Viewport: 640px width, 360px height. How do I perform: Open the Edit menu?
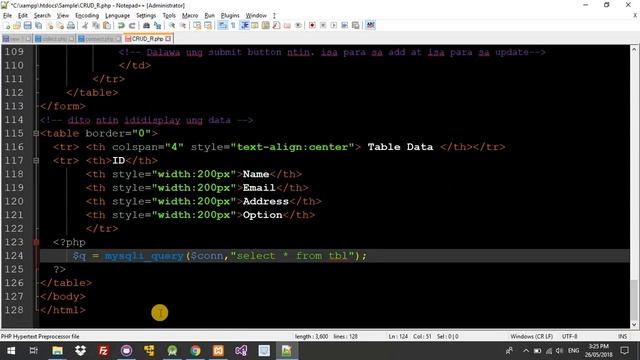[23, 16]
